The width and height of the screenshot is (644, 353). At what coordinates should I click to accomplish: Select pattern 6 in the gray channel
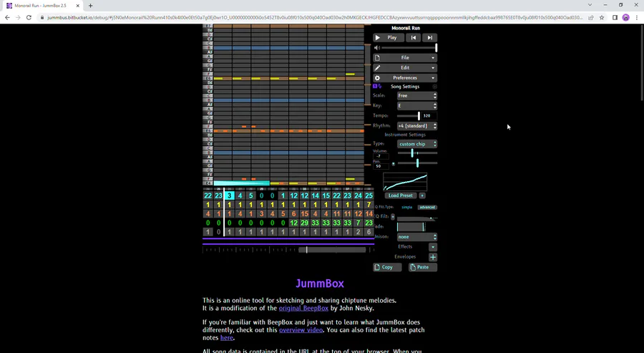pyautogui.click(x=369, y=232)
